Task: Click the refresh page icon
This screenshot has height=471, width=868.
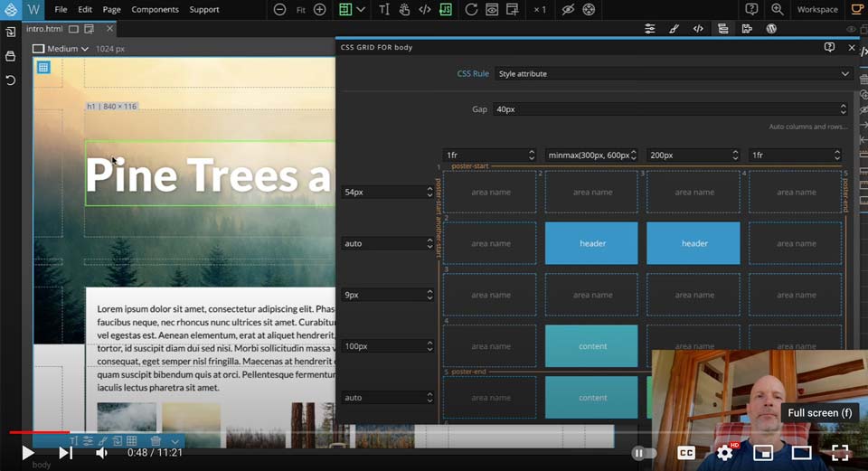Action: point(471,10)
